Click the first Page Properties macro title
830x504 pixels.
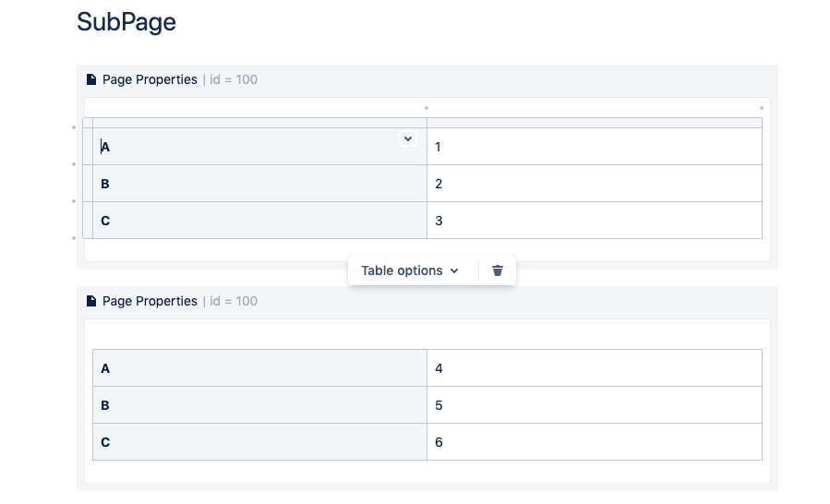(150, 79)
